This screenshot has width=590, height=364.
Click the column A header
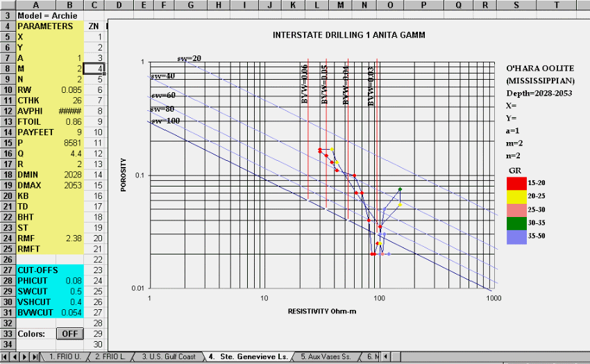tap(34, 6)
